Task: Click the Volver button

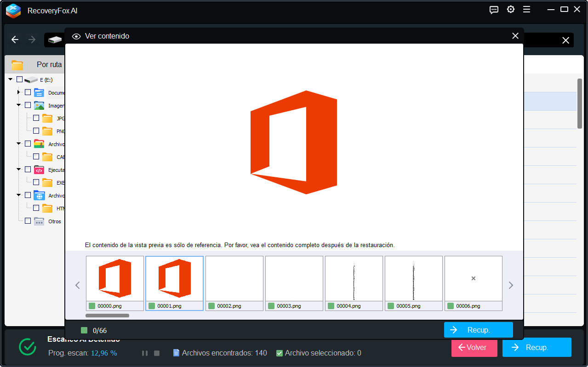Action: tap(474, 347)
